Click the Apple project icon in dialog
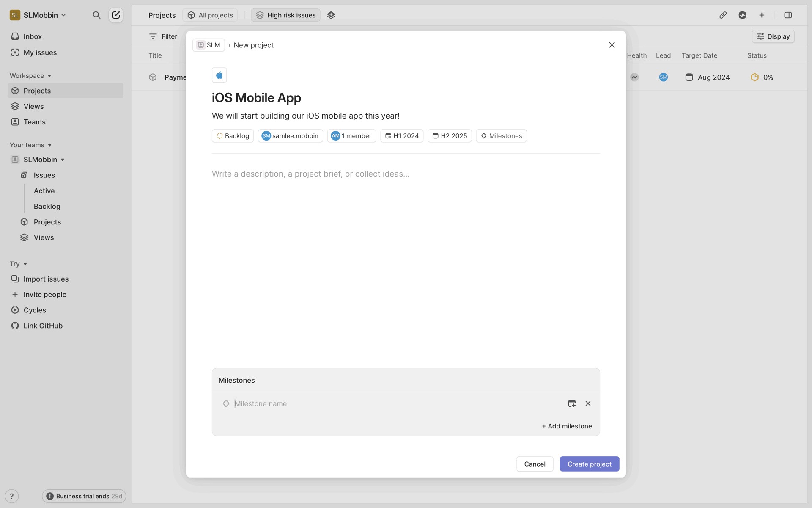 (219, 75)
